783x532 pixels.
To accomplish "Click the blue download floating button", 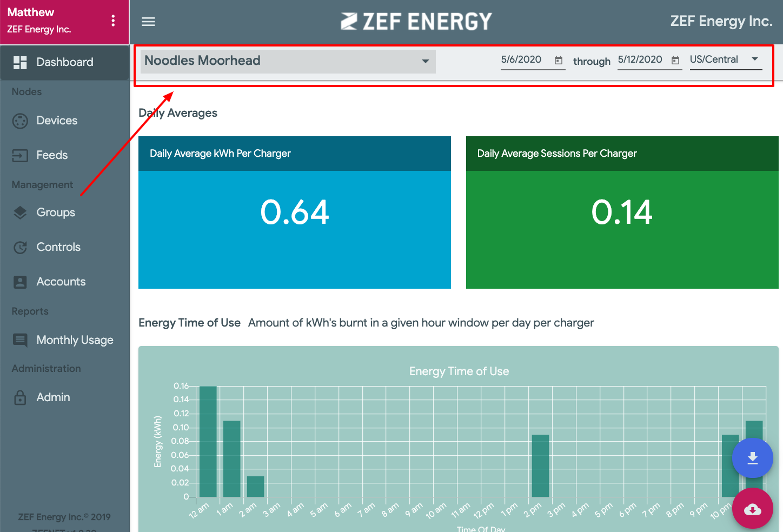I will coord(753,458).
